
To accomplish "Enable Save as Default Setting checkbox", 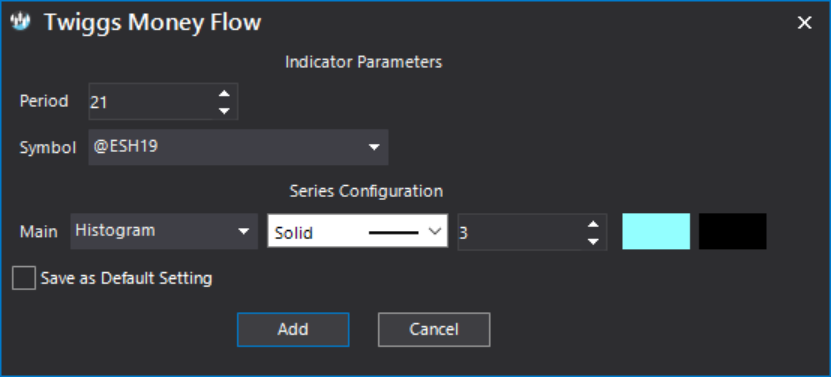I will point(24,278).
